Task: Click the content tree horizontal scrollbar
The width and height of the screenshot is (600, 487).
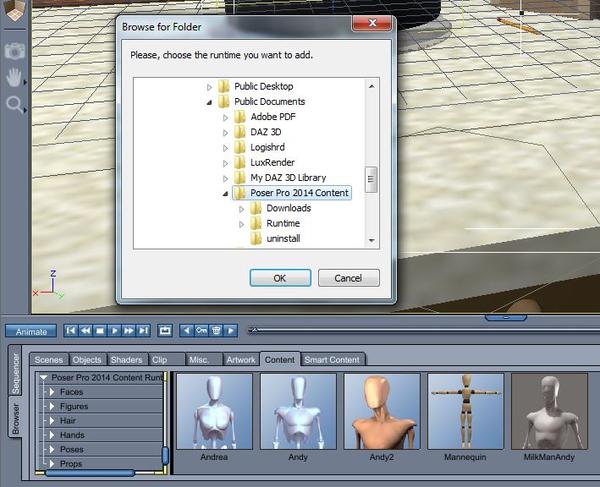Action: (90, 473)
